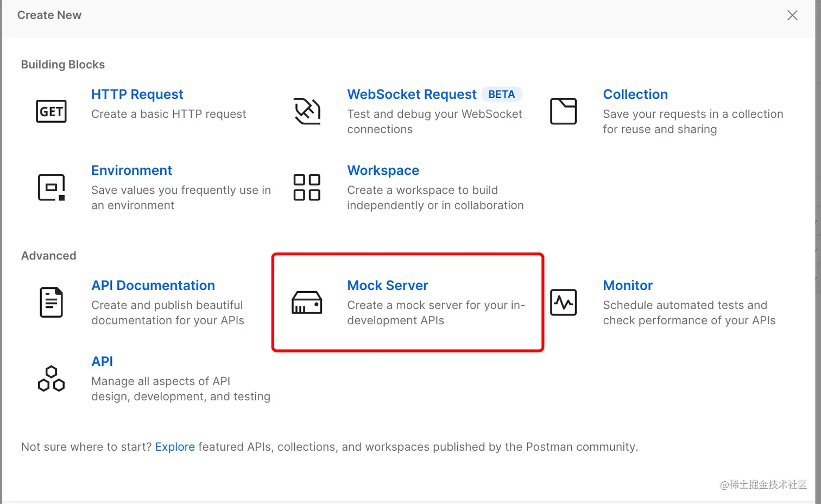Click the GET icon for HTTP Request
The width and height of the screenshot is (821, 504).
51,111
